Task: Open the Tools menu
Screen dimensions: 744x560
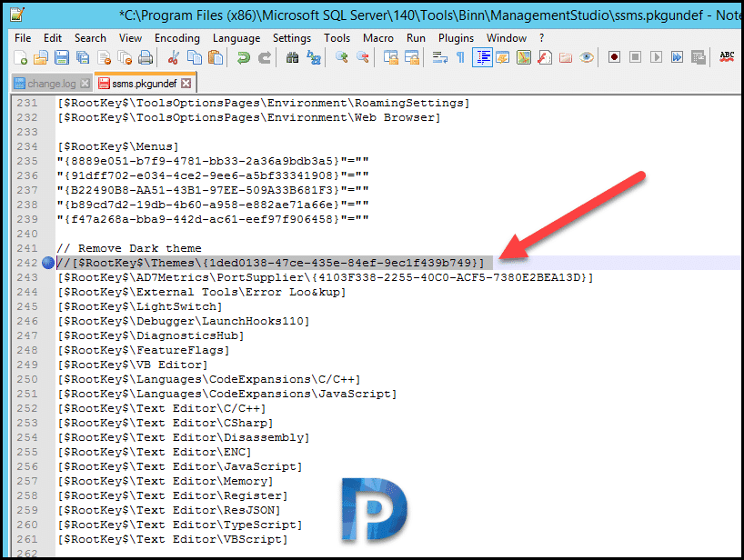Action: pyautogui.click(x=337, y=38)
